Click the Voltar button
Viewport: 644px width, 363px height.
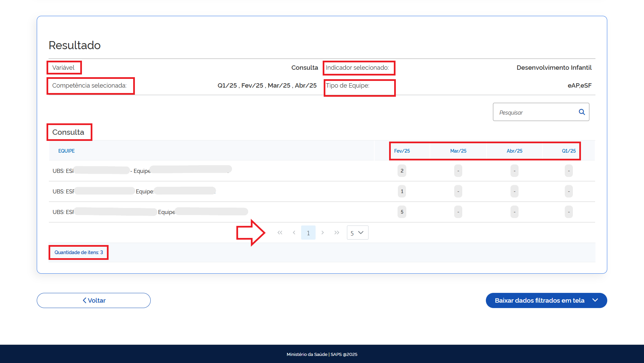coord(94,300)
